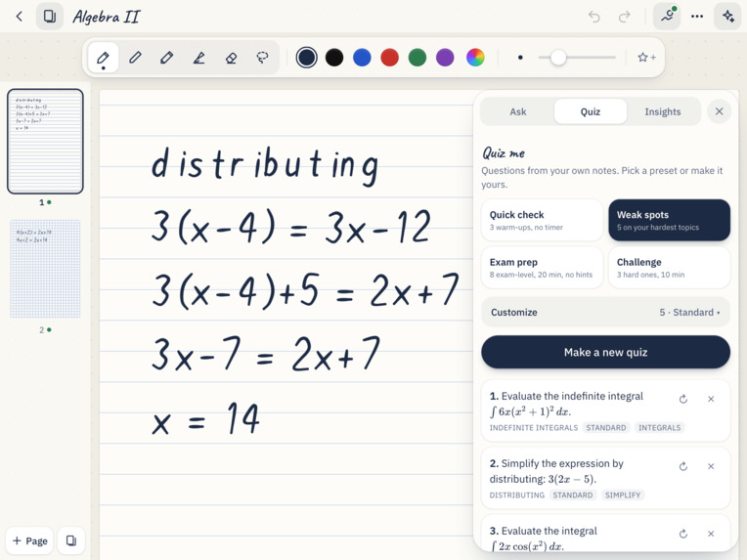Select the lasso selection tool
This screenshot has height=560, width=747.
coord(262,58)
